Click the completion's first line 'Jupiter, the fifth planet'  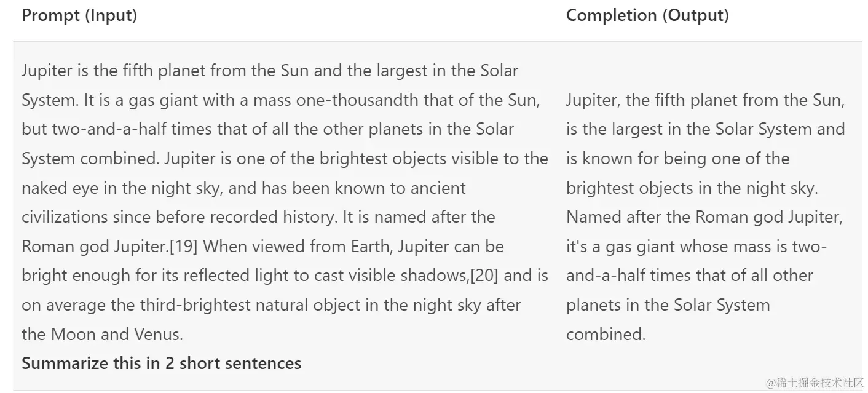[x=705, y=100]
